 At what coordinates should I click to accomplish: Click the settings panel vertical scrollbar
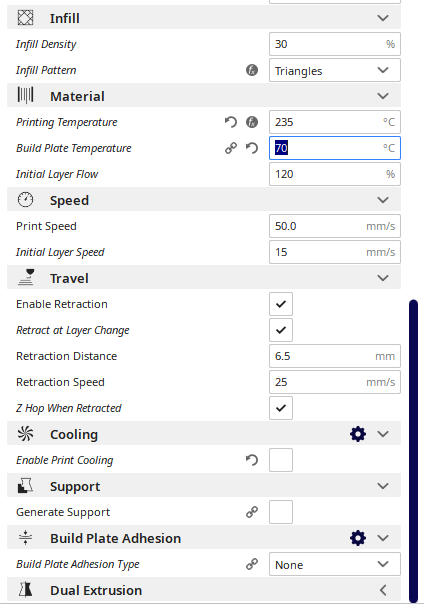(414, 451)
